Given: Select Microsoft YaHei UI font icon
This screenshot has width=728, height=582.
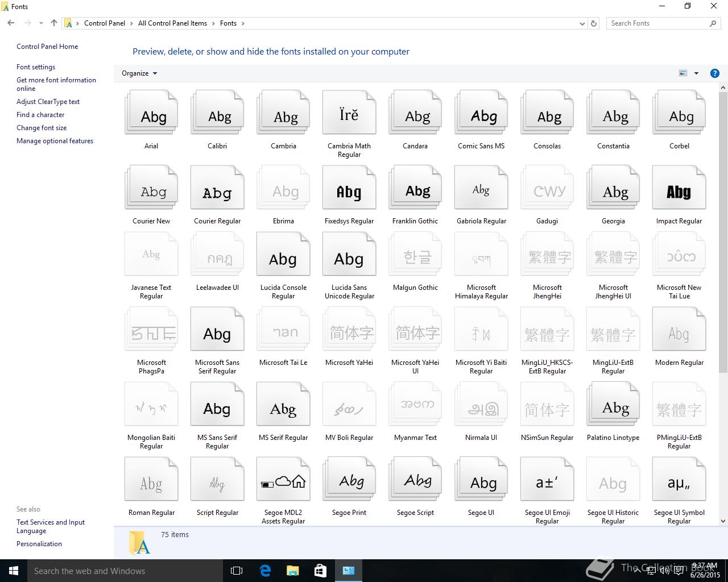Looking at the screenshot, I should click(x=415, y=330).
